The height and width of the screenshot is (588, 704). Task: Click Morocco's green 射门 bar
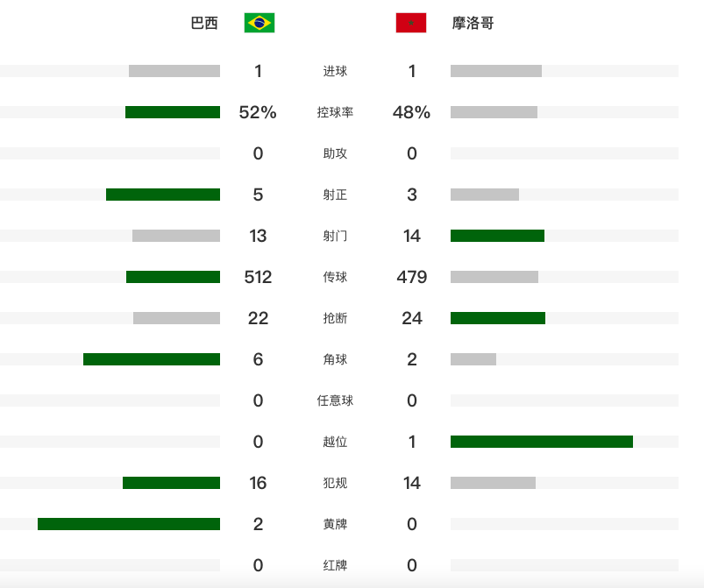click(x=497, y=236)
